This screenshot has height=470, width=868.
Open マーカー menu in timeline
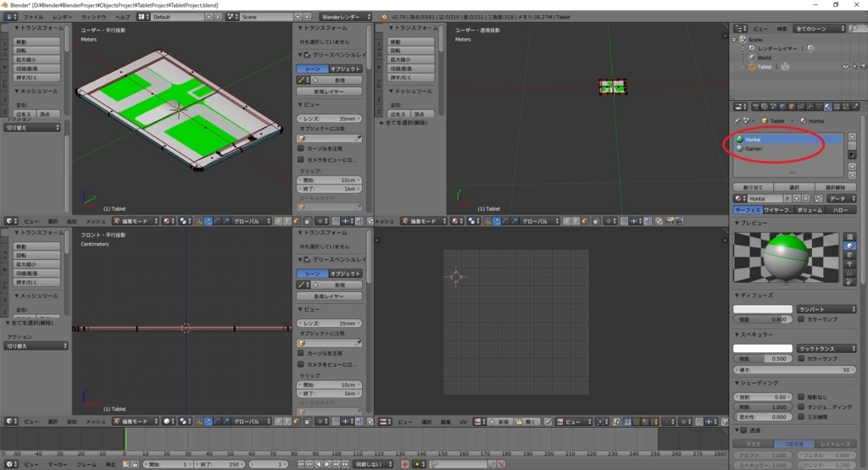58,464
